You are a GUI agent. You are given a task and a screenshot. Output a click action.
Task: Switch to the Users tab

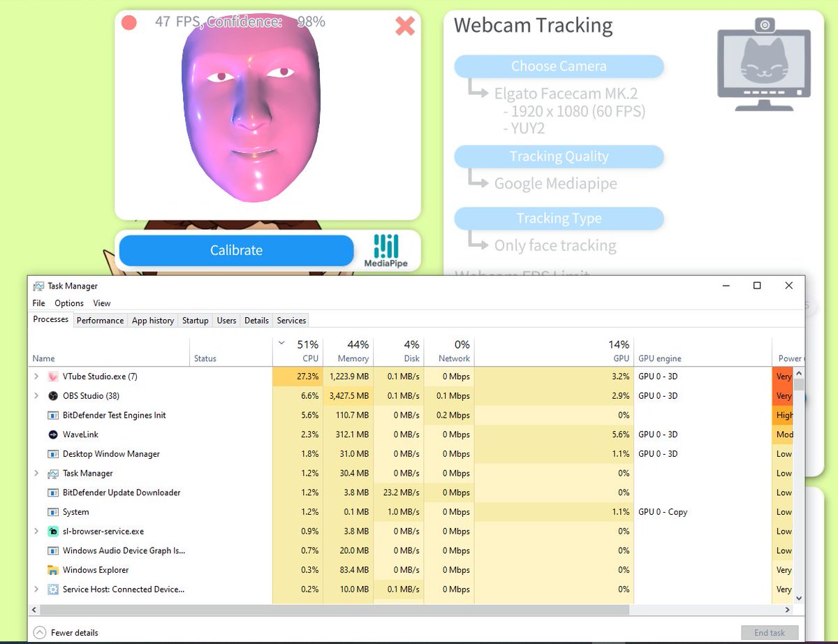coord(226,321)
